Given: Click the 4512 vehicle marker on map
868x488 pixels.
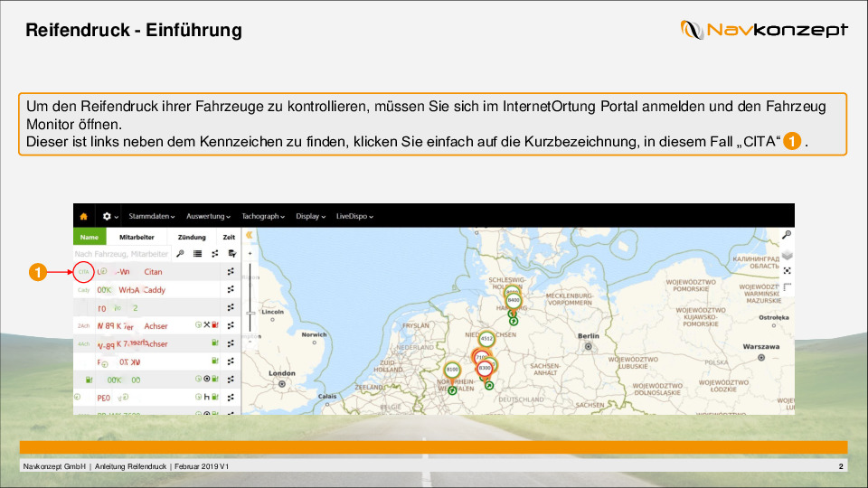Looking at the screenshot, I should click(x=486, y=339).
